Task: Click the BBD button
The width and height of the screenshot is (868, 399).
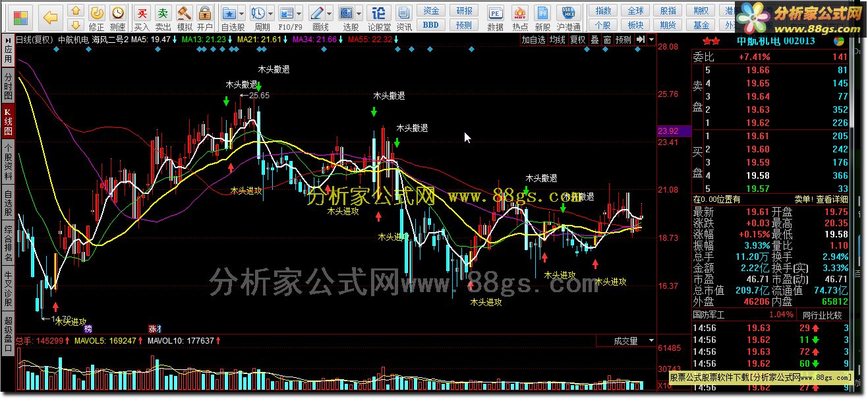Action: (x=430, y=25)
